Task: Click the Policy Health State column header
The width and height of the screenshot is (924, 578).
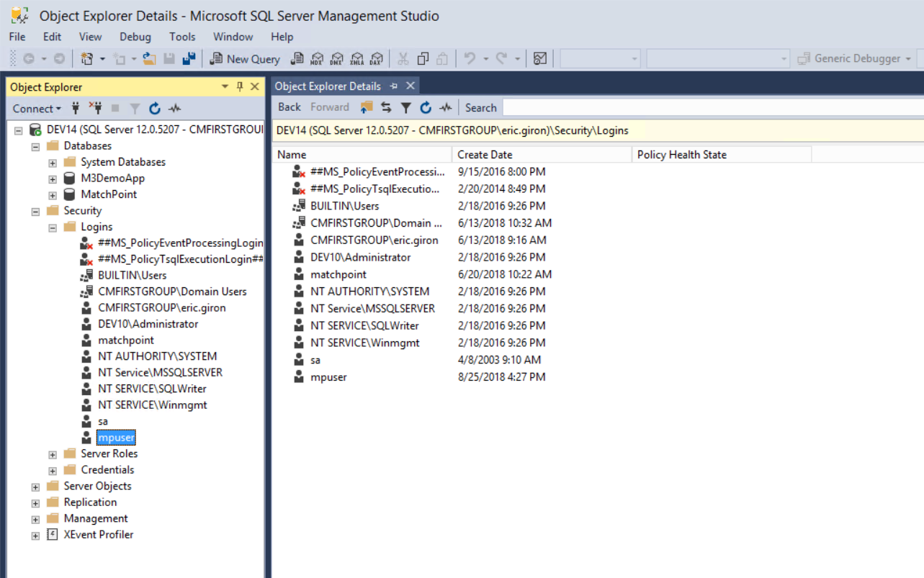Action: click(722, 154)
